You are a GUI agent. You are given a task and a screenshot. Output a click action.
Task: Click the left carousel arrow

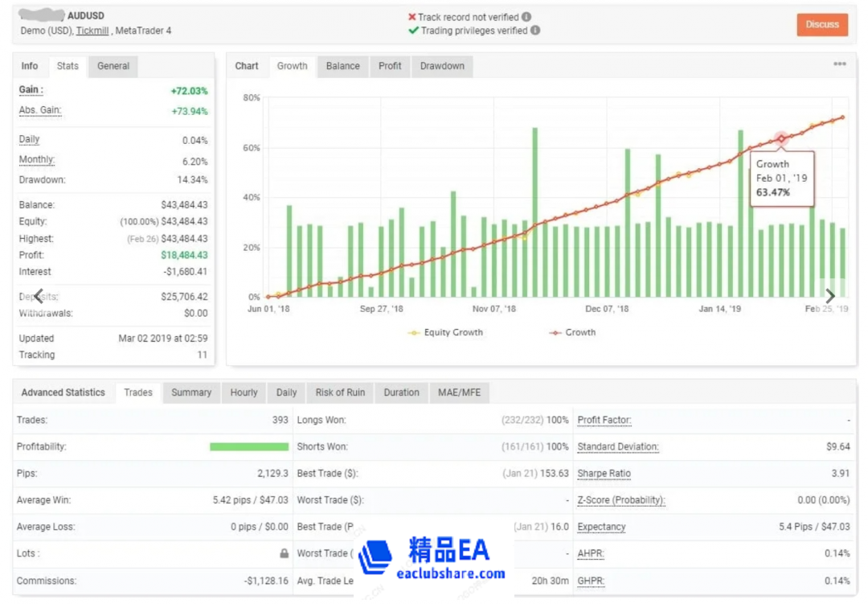coord(38,295)
